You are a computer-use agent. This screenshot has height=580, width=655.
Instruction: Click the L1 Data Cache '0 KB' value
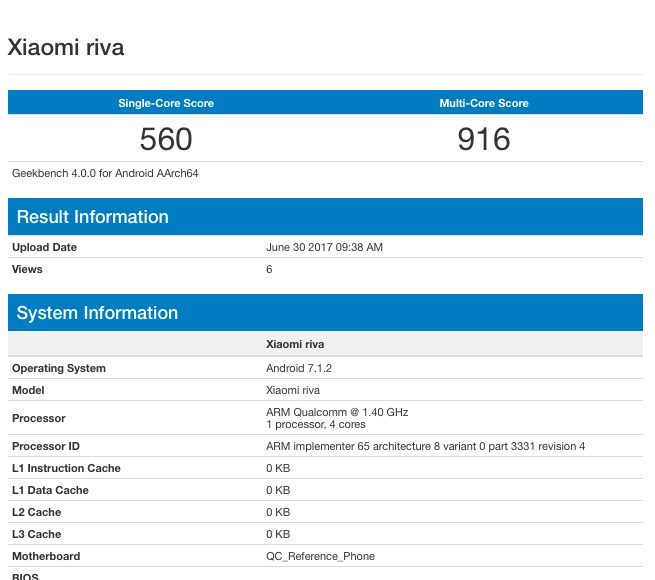[x=278, y=490]
